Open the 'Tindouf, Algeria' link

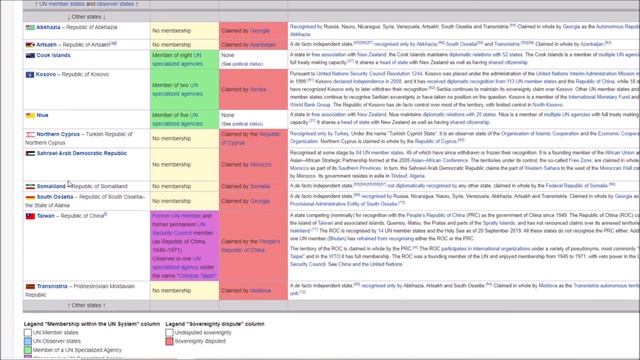(408, 176)
